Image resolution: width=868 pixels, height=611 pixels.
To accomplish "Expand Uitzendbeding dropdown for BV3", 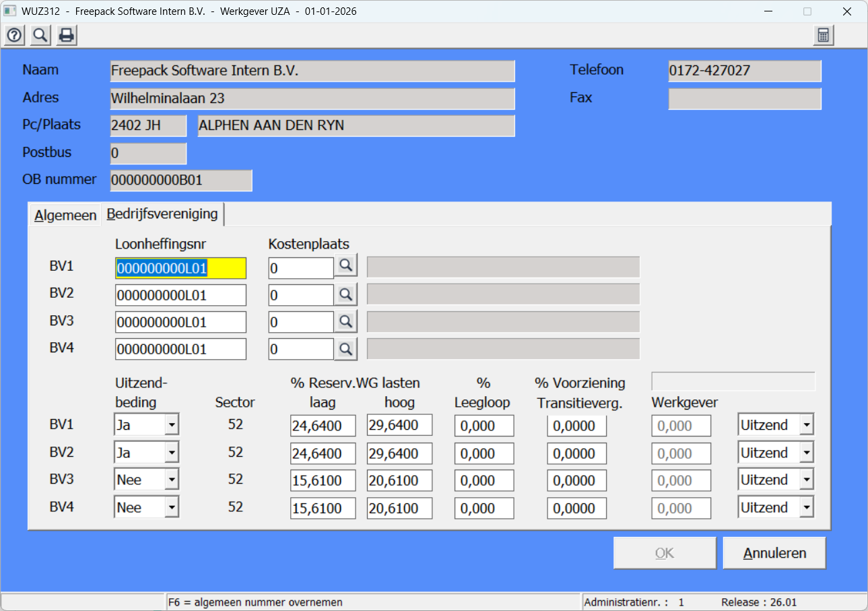I will [172, 480].
